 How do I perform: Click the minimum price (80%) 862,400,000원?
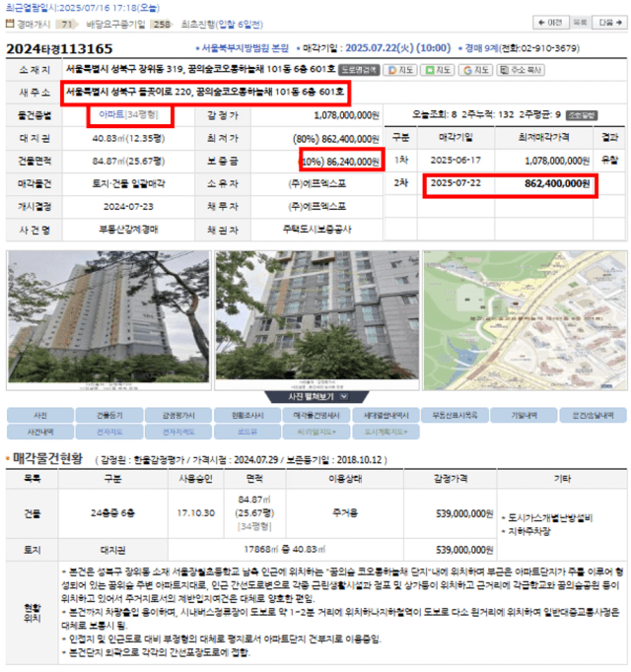coord(336,139)
